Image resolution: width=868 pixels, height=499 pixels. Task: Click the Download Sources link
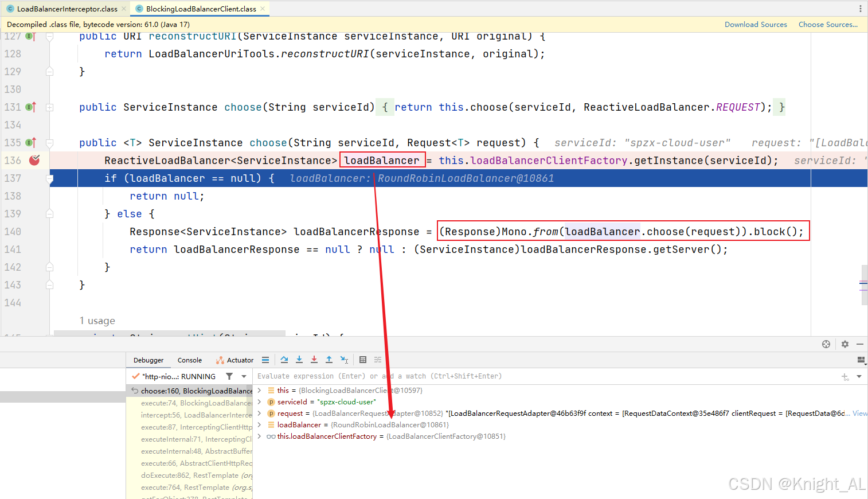[x=756, y=24]
